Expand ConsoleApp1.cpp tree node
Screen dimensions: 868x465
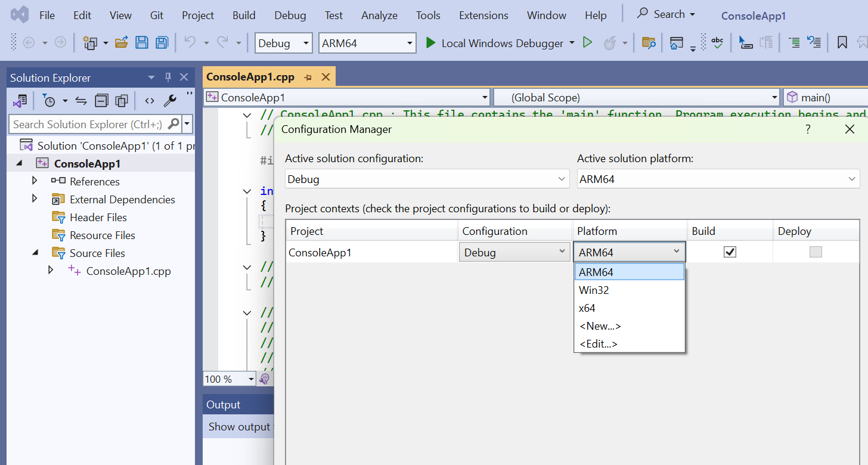pos(51,270)
